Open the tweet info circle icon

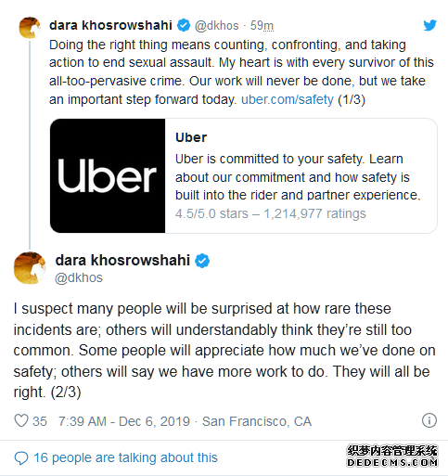(x=429, y=420)
